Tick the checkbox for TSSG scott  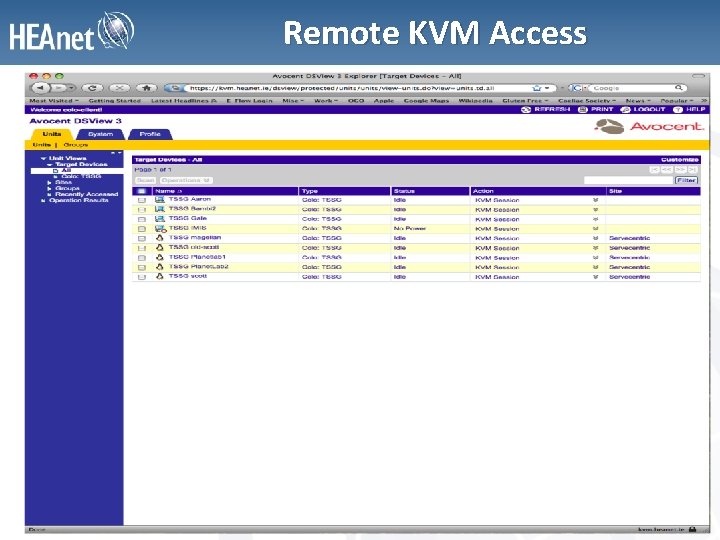[x=142, y=277]
